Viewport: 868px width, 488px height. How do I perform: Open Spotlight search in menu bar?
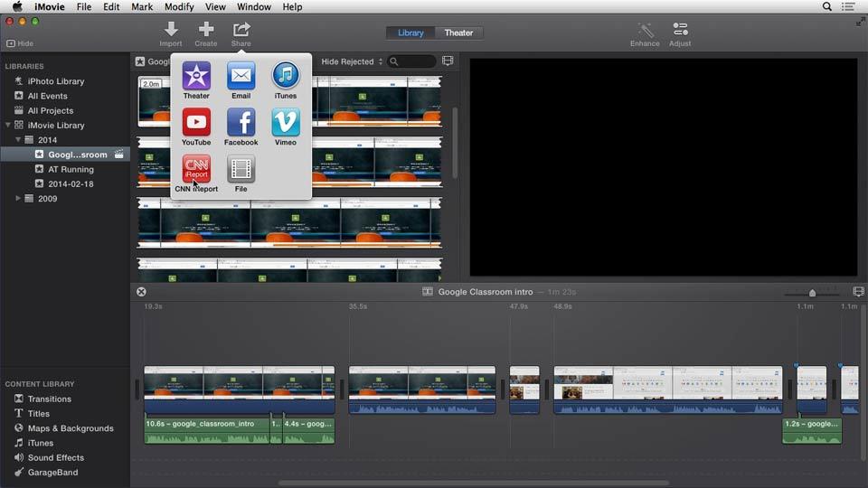point(827,6)
